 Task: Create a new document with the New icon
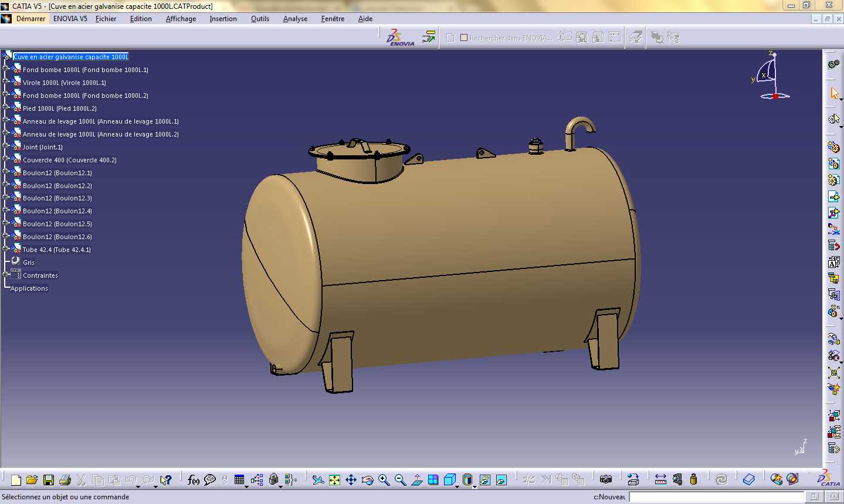[16, 480]
